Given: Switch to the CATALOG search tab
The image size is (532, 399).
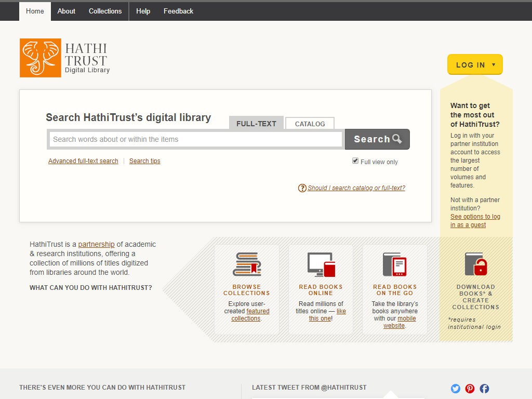Looking at the screenshot, I should point(310,124).
